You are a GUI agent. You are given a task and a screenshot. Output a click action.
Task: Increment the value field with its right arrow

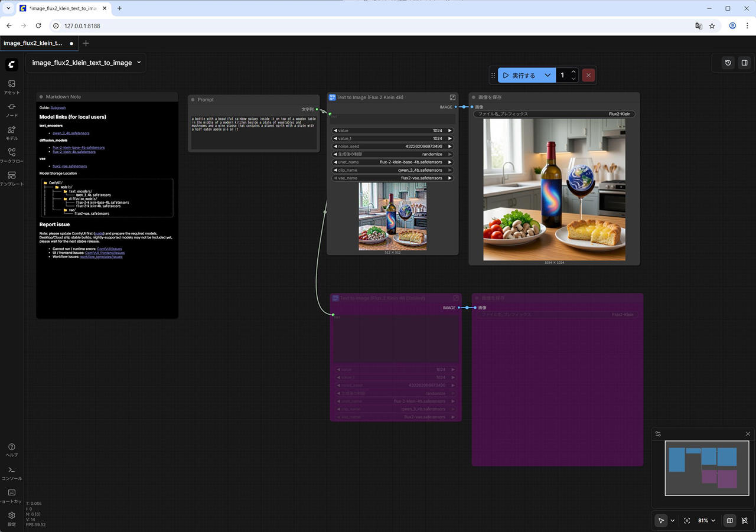click(x=449, y=130)
